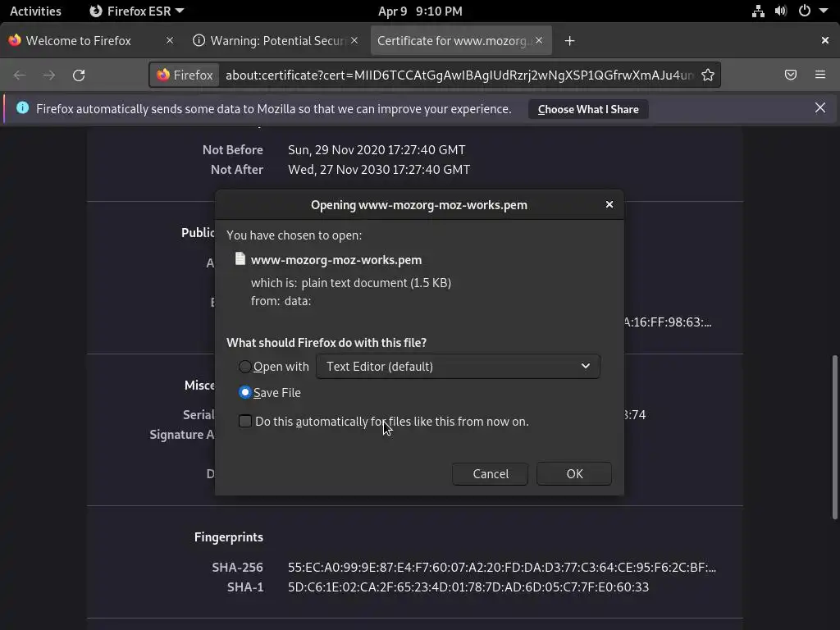Close the Certificate for www.mozorg tab
The width and height of the screenshot is (840, 630).
click(539, 40)
